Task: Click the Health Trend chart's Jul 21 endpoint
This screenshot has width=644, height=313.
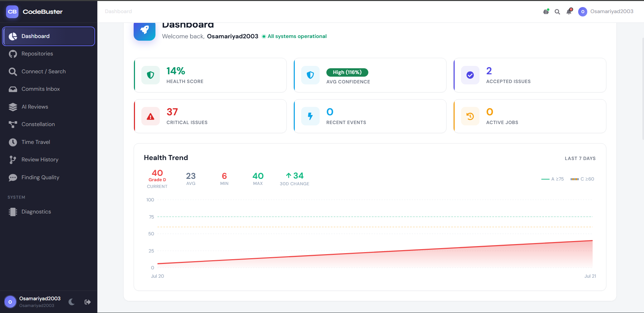Action: tap(592, 240)
